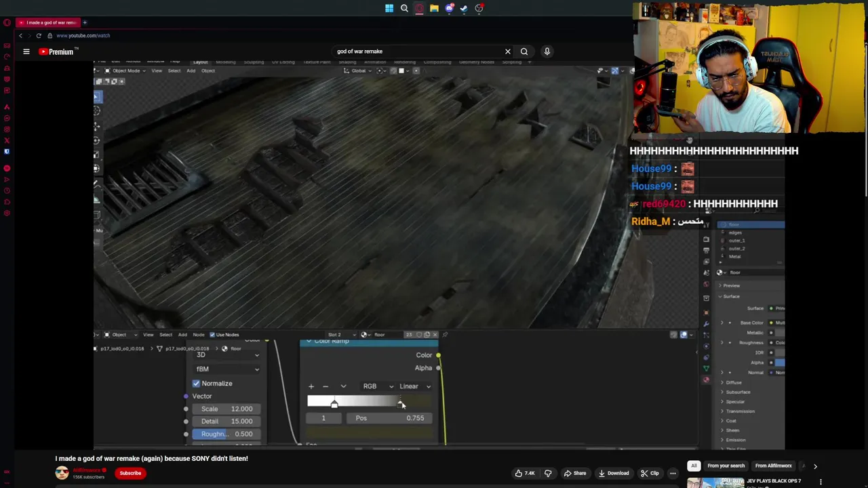Open the channel avatar under the video
The image size is (868, 488).
[62, 473]
